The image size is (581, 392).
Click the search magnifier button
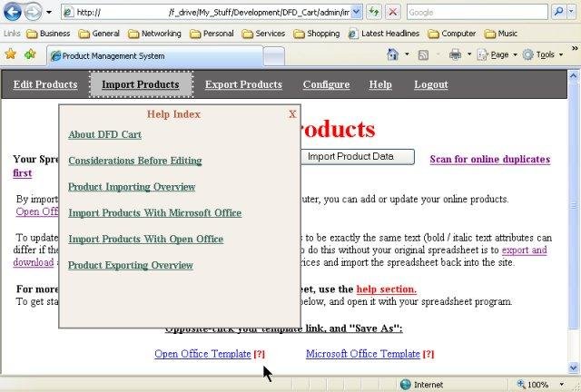(x=559, y=12)
